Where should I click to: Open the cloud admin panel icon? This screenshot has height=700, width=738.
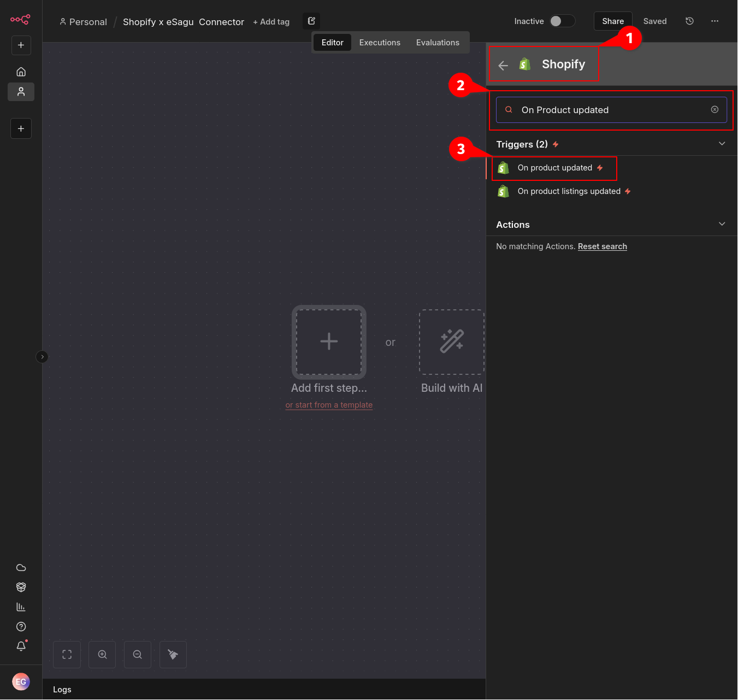tap(21, 568)
